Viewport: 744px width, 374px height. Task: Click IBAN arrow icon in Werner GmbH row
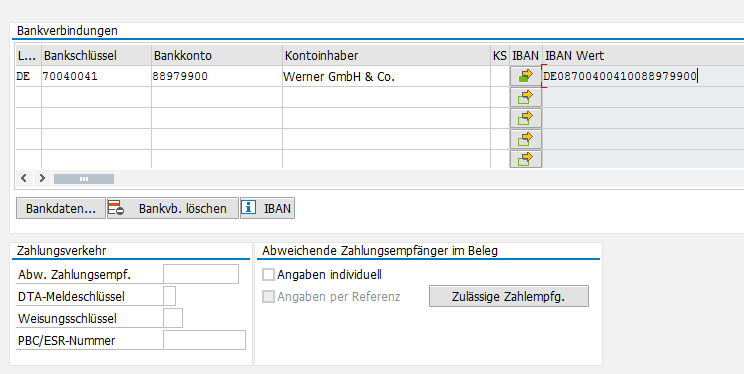pyautogui.click(x=526, y=76)
